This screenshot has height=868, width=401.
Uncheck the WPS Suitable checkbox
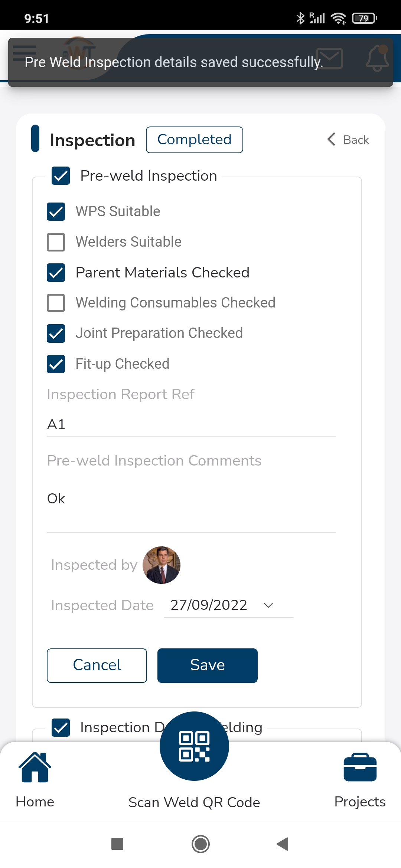tap(56, 212)
